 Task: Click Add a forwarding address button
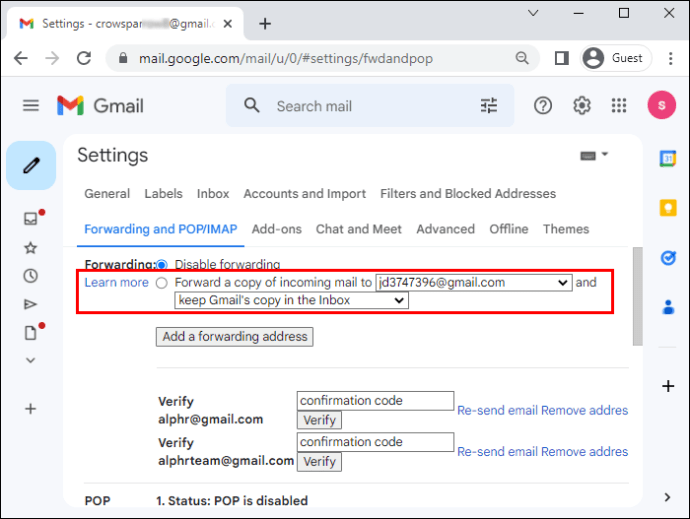(235, 337)
